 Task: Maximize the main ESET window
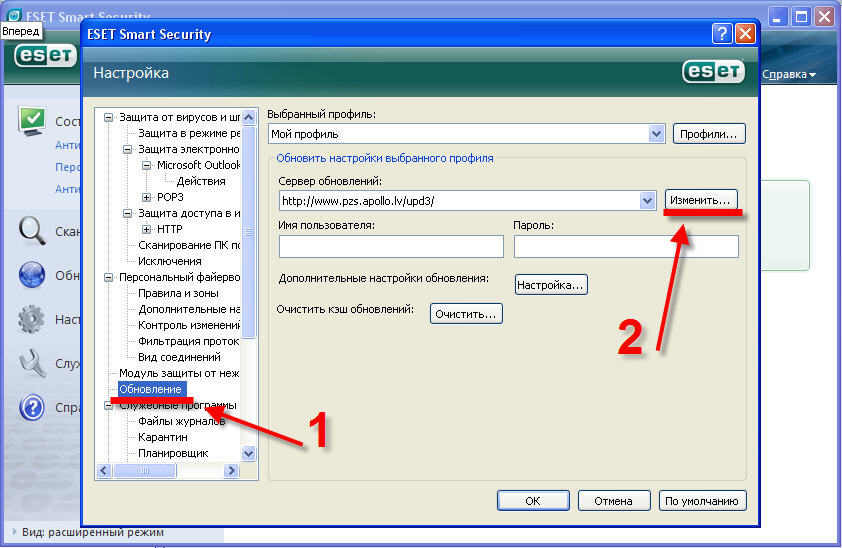pyautogui.click(x=801, y=17)
